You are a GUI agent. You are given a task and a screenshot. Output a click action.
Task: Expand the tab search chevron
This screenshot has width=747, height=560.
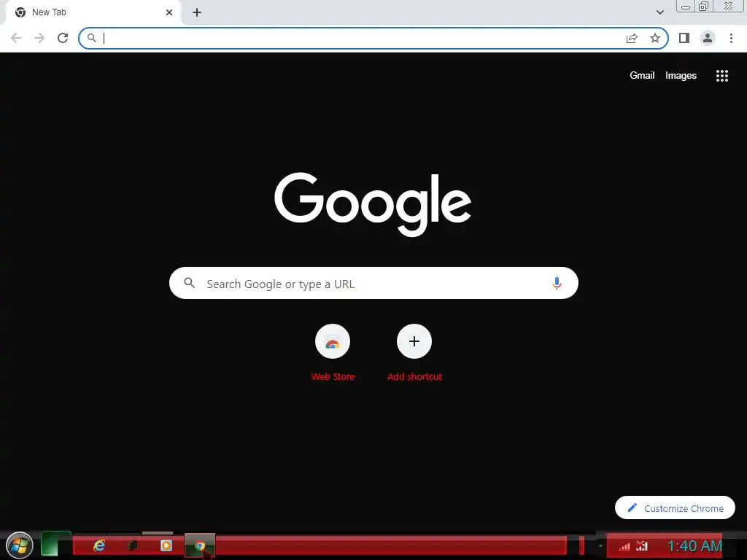(659, 12)
